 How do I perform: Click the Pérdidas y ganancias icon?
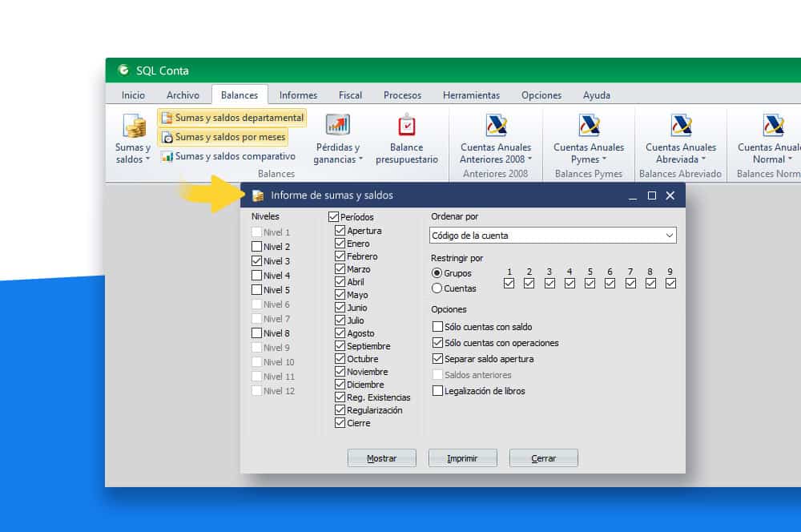pos(337,126)
